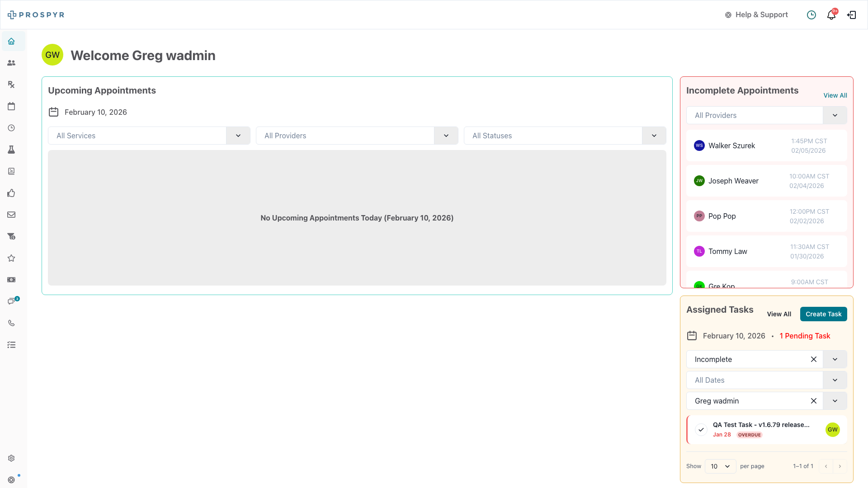868x488 pixels.
Task: Open the Lab tests sidebar icon
Action: [x=11, y=150]
